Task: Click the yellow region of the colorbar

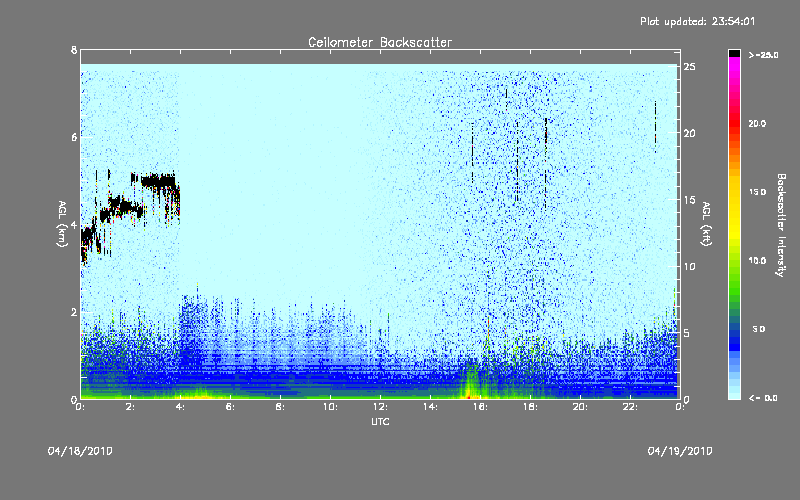Action: pyautogui.click(x=734, y=209)
